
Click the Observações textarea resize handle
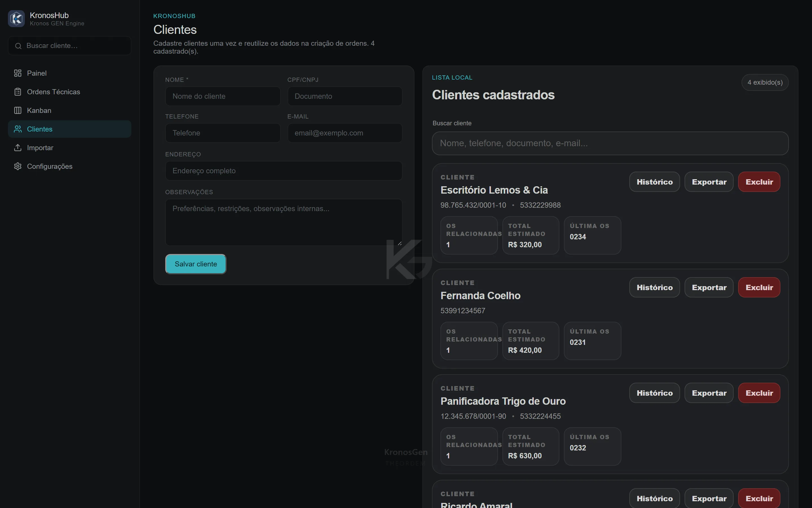click(x=399, y=243)
